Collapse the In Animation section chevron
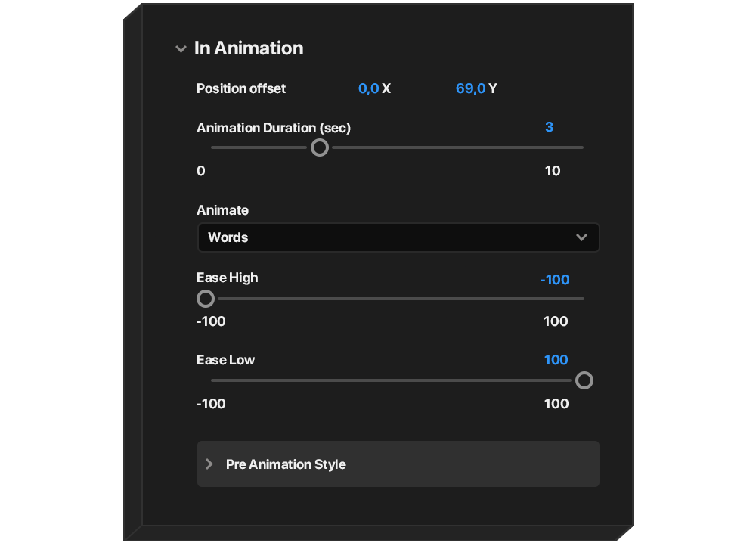The width and height of the screenshot is (756, 549). 181,49
